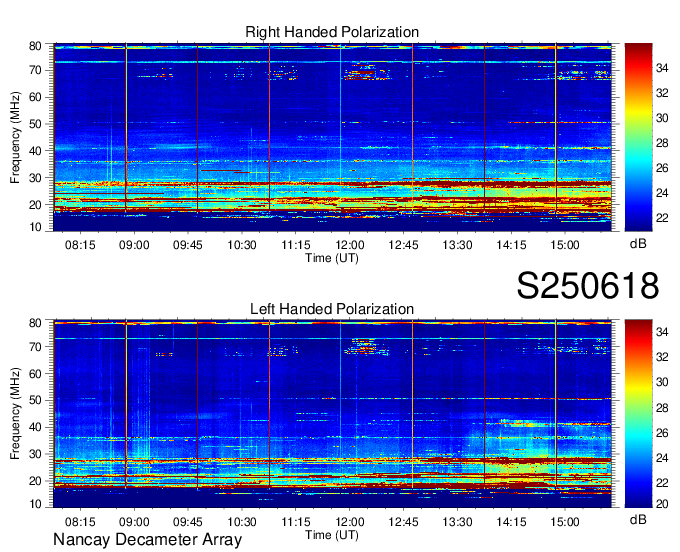Click the 14:15 tick label on bottom plot

coord(511,522)
